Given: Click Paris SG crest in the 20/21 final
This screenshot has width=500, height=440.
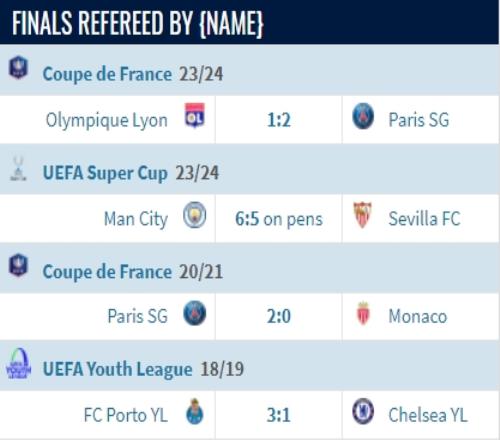Looking at the screenshot, I should [x=195, y=313].
